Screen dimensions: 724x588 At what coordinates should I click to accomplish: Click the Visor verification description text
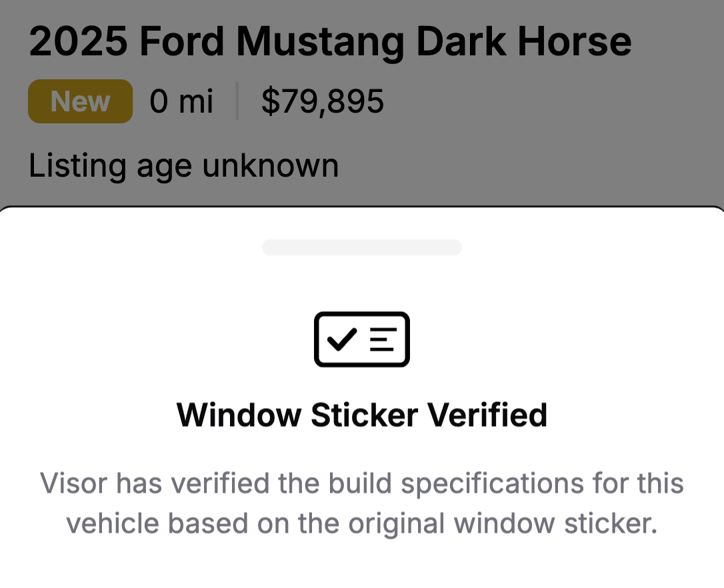pos(361,503)
